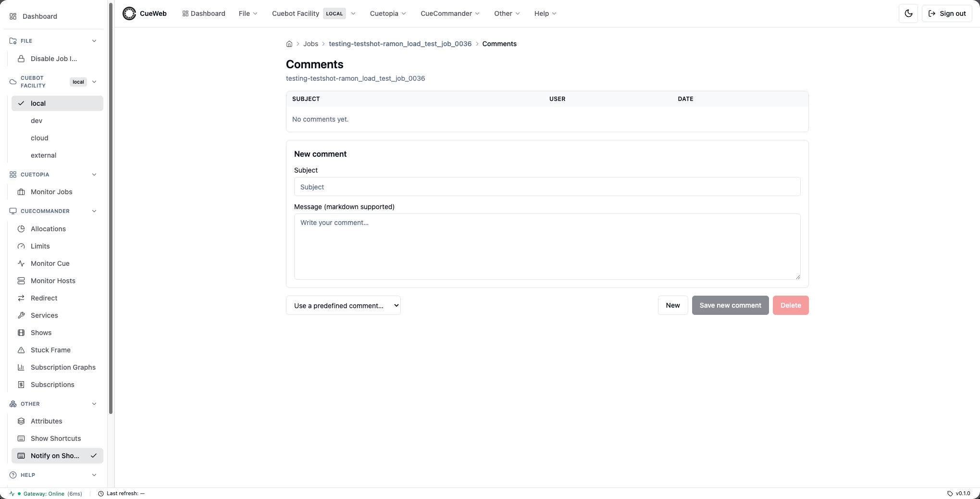Click the lock icon beside Disable Job
The image size is (980, 499).
click(x=21, y=59)
